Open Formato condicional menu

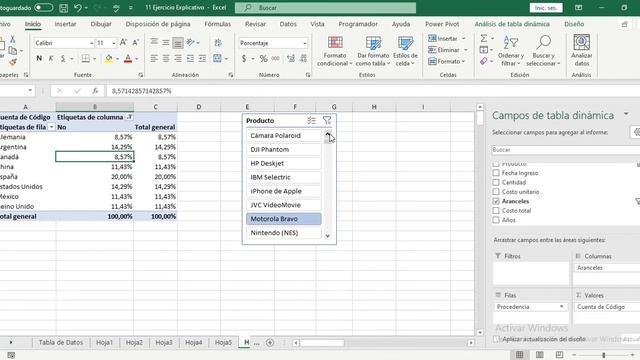click(335, 51)
